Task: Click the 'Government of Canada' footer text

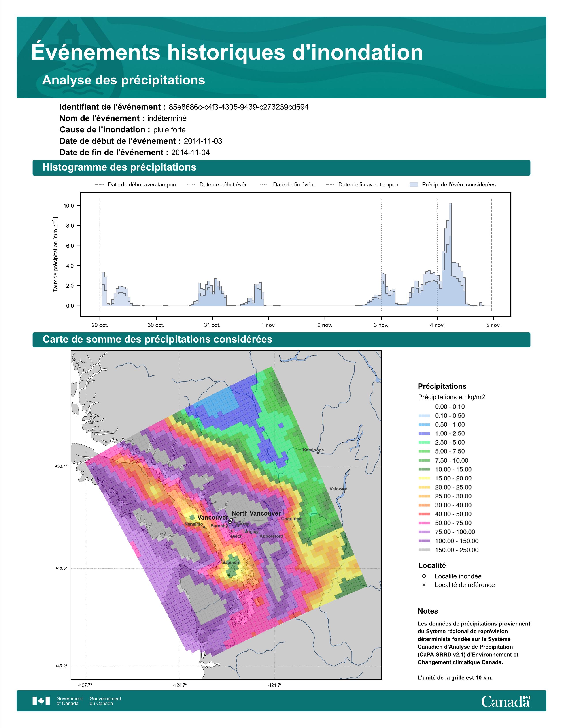Action: 69,701
